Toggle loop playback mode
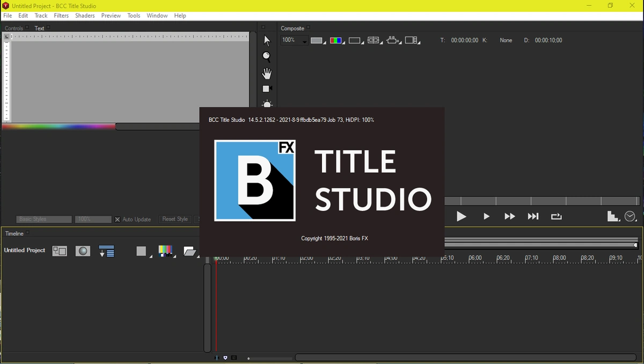This screenshot has height=364, width=644. (556, 216)
